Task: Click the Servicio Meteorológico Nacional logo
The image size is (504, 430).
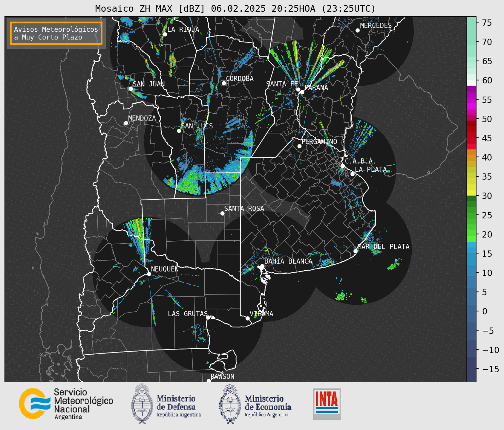Action: pyautogui.click(x=66, y=404)
